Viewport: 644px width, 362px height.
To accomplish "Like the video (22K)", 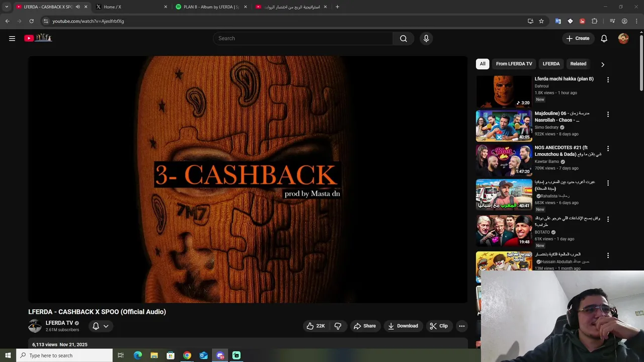I will tap(315, 326).
